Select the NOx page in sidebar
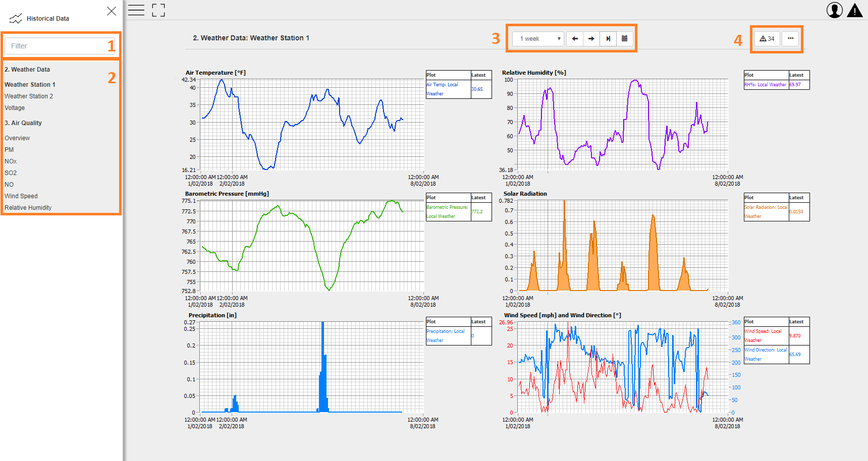Image resolution: width=868 pixels, height=461 pixels. coord(11,161)
